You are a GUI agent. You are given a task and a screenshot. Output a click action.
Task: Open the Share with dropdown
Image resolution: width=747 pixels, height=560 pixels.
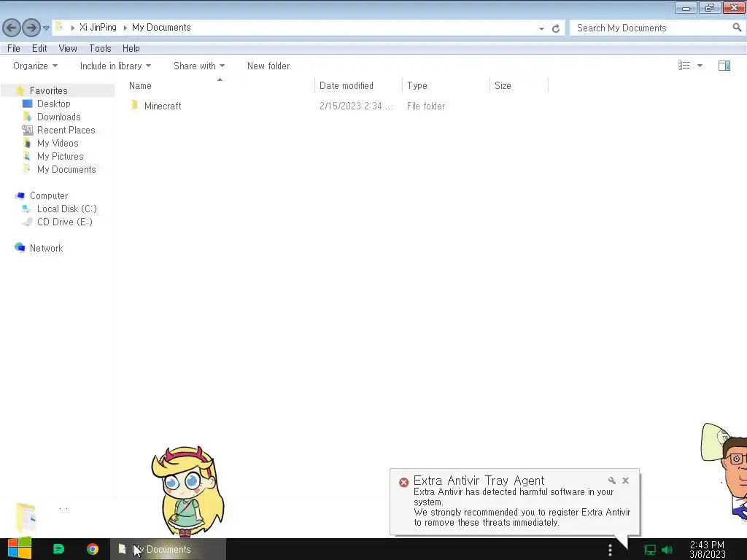(199, 66)
